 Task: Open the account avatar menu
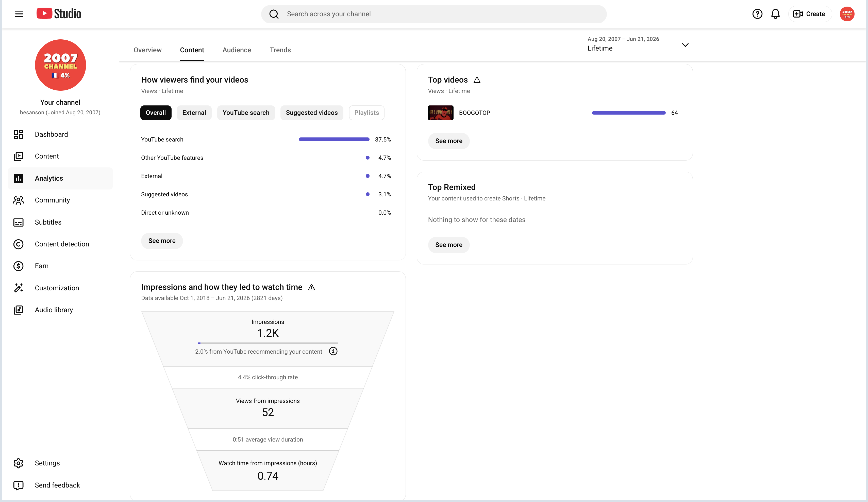point(847,14)
